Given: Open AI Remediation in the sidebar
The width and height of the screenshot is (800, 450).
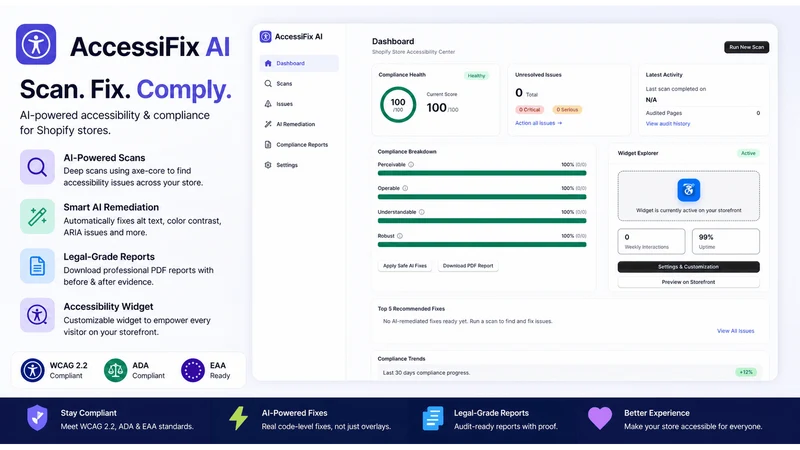Looking at the screenshot, I should coord(299,124).
